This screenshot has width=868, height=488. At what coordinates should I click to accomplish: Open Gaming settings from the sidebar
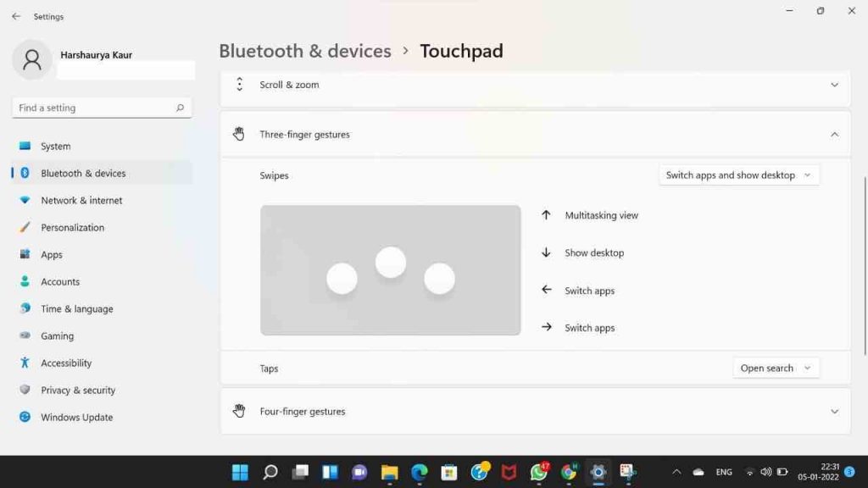pos(57,335)
